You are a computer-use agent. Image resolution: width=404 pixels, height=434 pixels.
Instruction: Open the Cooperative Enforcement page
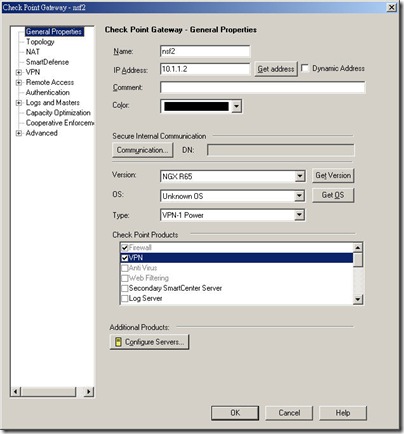(60, 123)
